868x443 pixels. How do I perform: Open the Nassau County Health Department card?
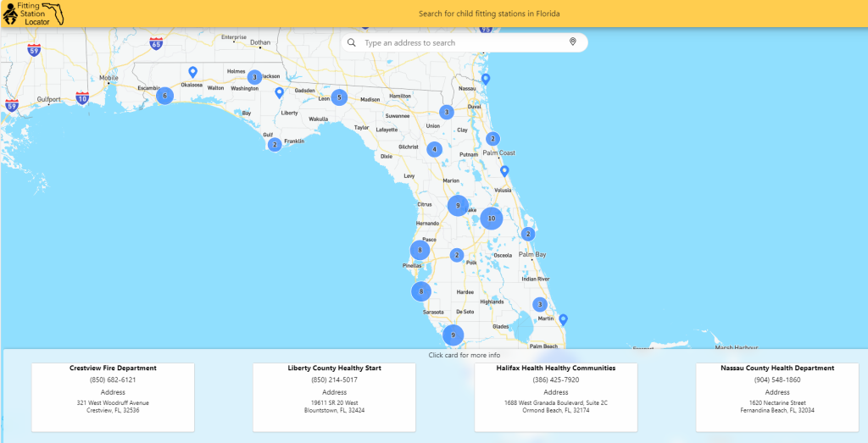[776, 397]
